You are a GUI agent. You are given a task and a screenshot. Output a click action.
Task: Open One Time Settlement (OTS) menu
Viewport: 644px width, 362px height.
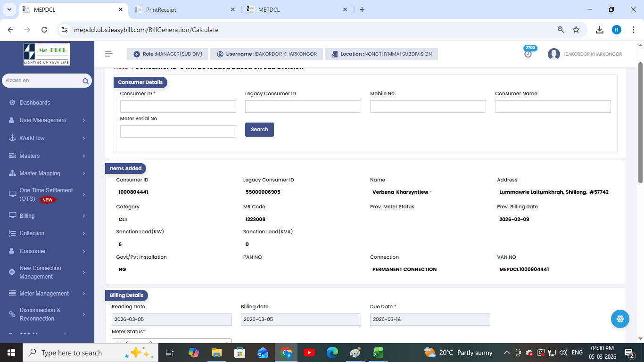pos(46,195)
